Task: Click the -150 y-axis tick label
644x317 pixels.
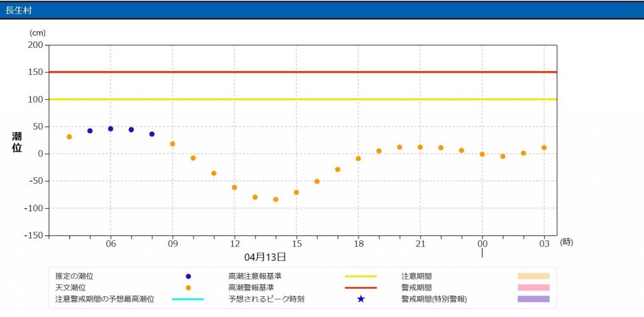Action: (34, 236)
